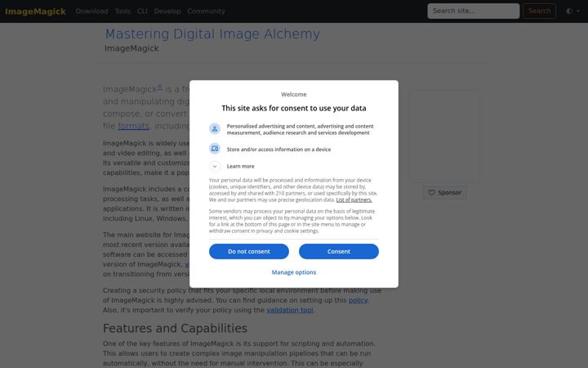The height and width of the screenshot is (368, 588).
Task: Click the Search button in navbar
Action: 539,11
